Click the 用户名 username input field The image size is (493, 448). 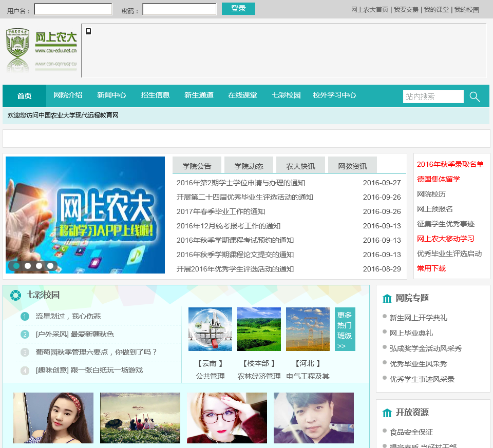tap(73, 9)
